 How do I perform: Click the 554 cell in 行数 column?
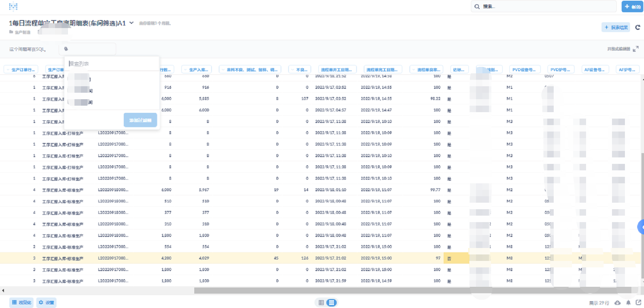coord(168,247)
